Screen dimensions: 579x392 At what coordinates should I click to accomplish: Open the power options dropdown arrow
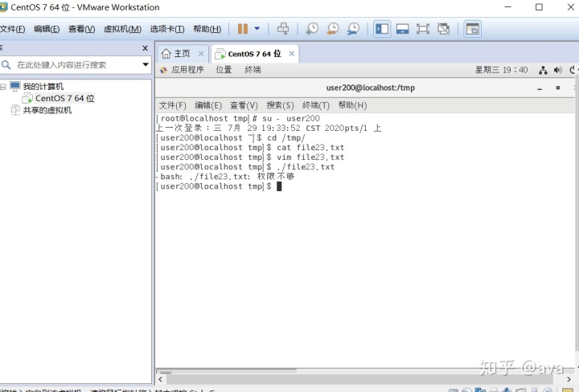pos(257,28)
